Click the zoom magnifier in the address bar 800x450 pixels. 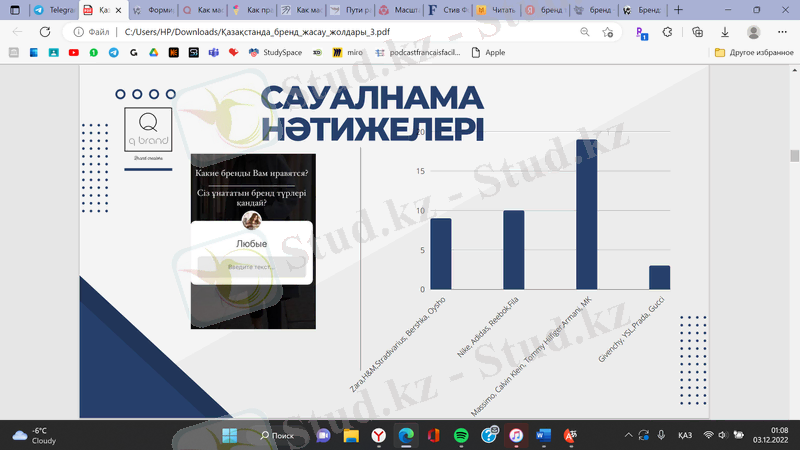click(585, 32)
